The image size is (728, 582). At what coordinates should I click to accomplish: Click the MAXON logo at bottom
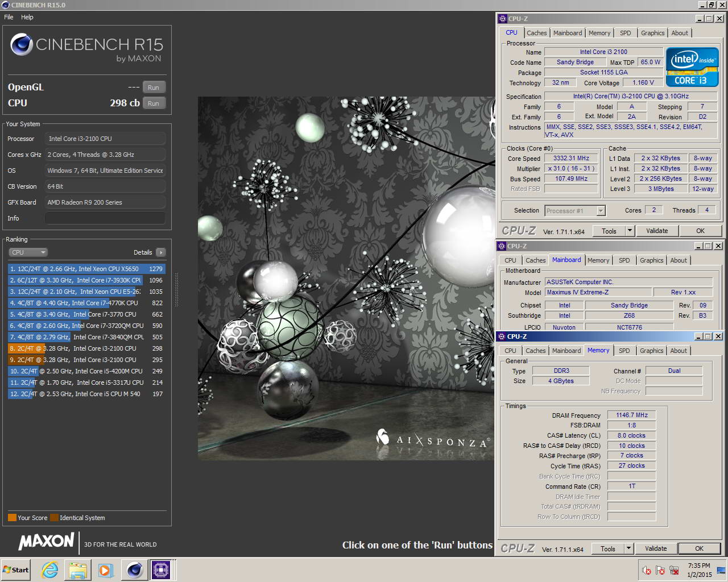pos(46,542)
